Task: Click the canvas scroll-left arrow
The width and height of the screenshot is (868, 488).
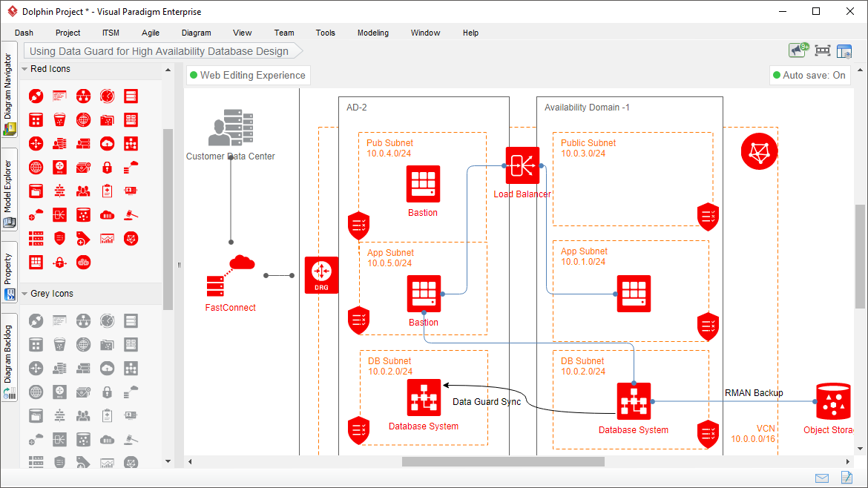Action: pos(190,461)
